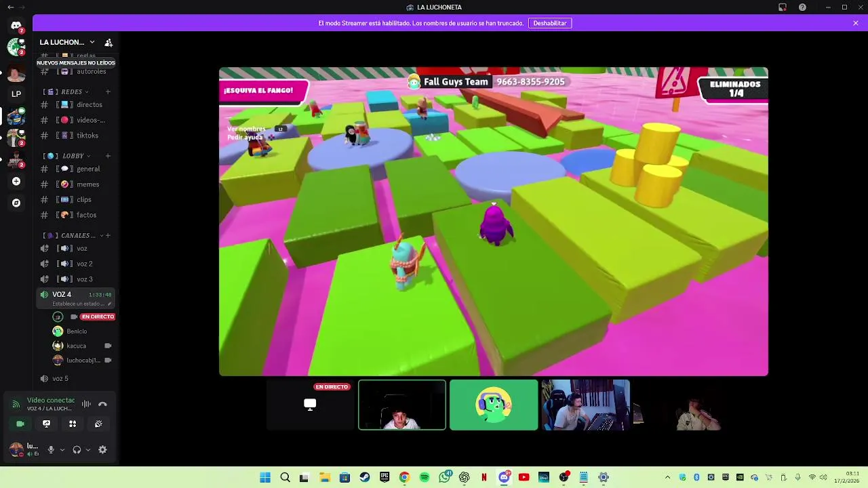Open the directos channel
The height and width of the screenshot is (488, 868).
pos(76,104)
